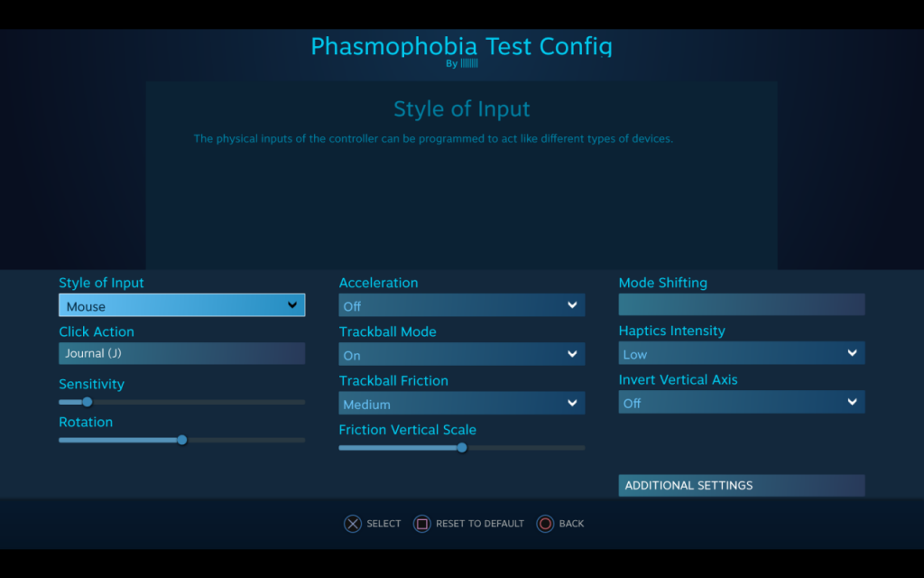Open the Haptics Intensity dropdown set to Low
The width and height of the screenshot is (924, 578).
coord(741,353)
